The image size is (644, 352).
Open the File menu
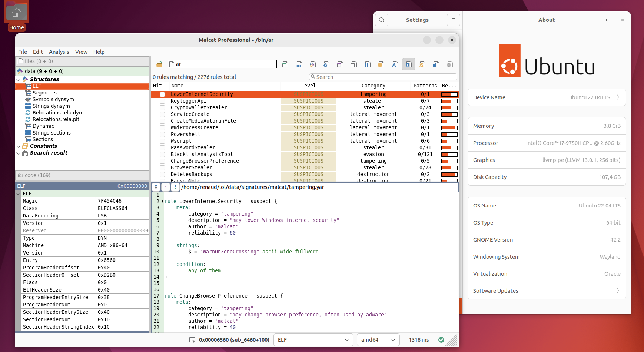click(x=23, y=52)
